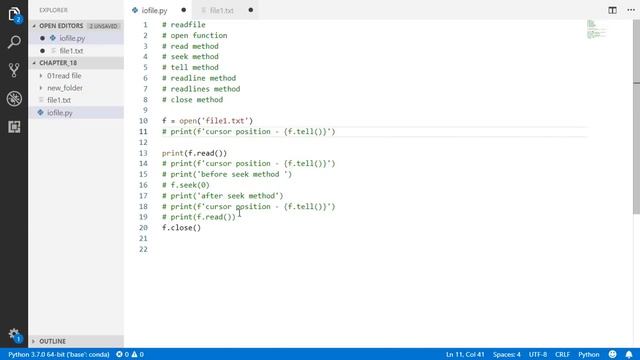Screen dimensions: 640x360
Task: Click line number 10 in gutter
Action: tap(143, 121)
